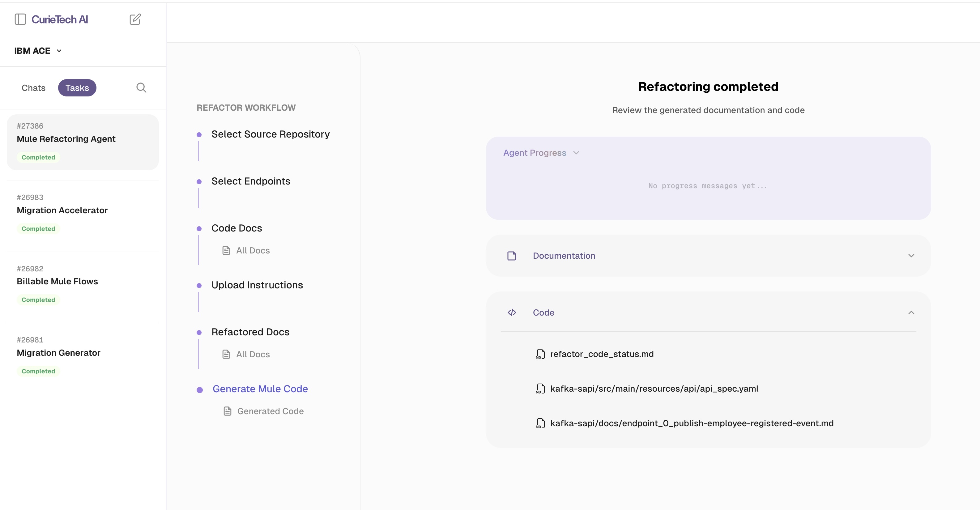
Task: Go to Select Source Repository step
Action: point(270,134)
